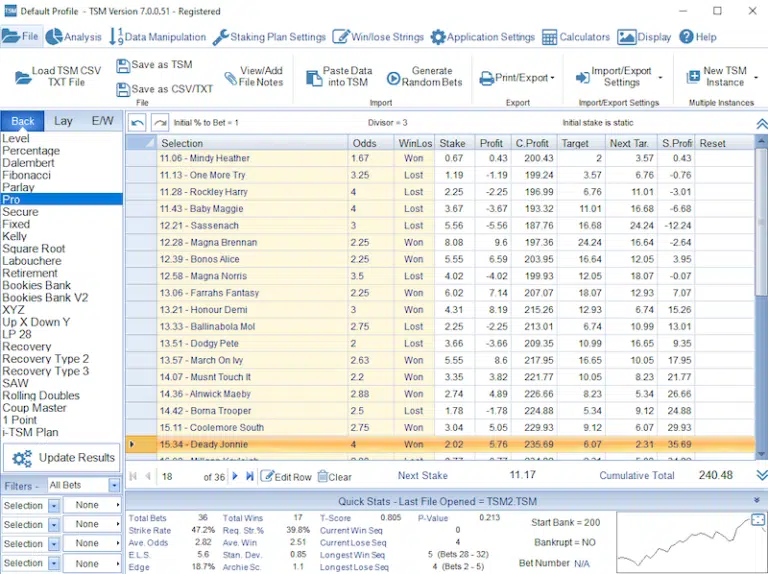Open the Calculators tab
The height and width of the screenshot is (574, 768).
tap(576, 37)
